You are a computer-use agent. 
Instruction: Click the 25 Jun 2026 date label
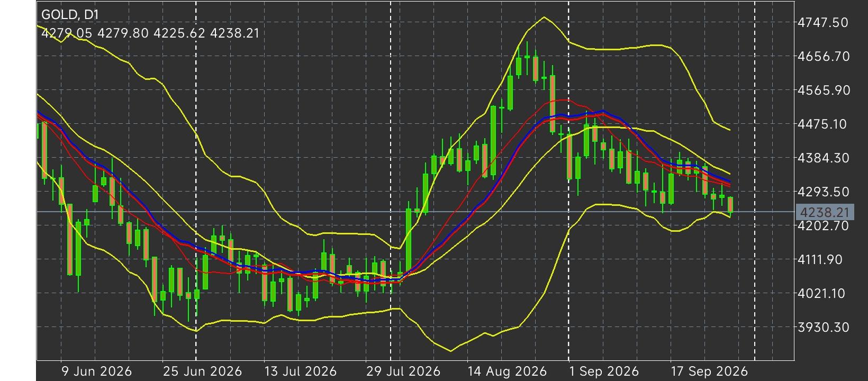tap(202, 371)
